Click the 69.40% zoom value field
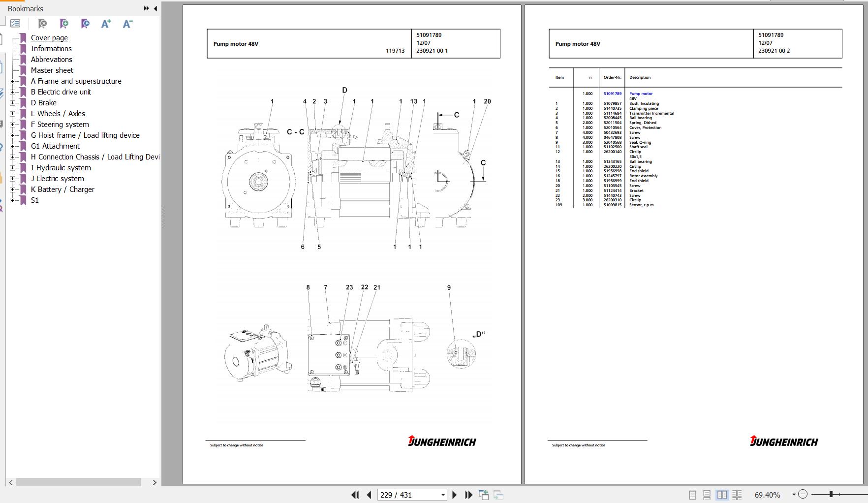This screenshot has width=868, height=503. pos(768,495)
